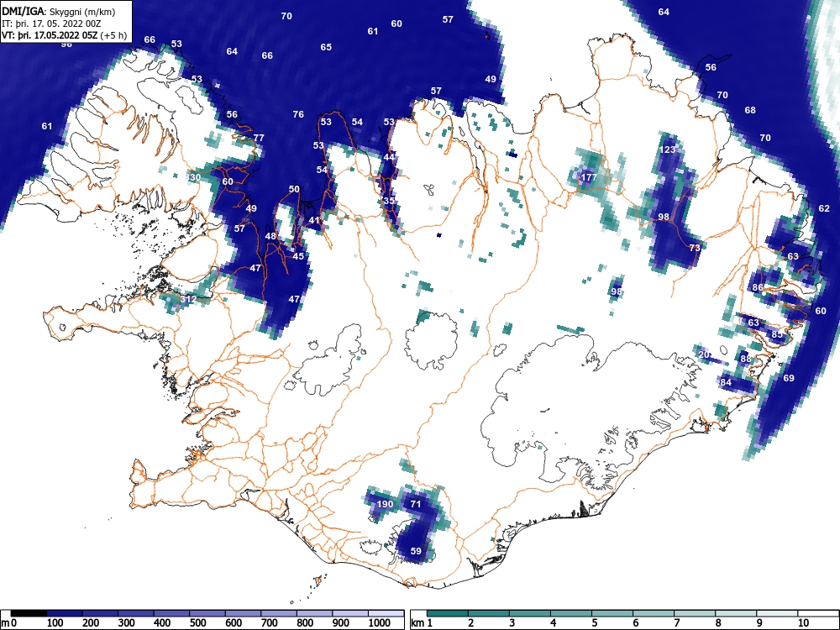Click the '73' visibility value in the northeast
This screenshot has width=840, height=630.
695,248
